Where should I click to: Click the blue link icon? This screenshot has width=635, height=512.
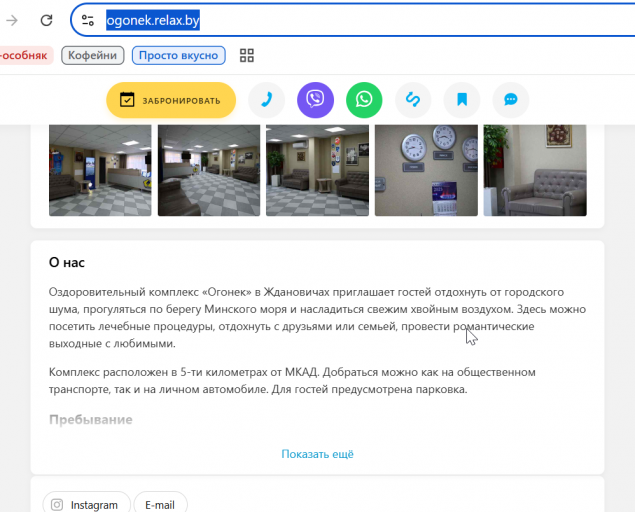pyautogui.click(x=413, y=100)
